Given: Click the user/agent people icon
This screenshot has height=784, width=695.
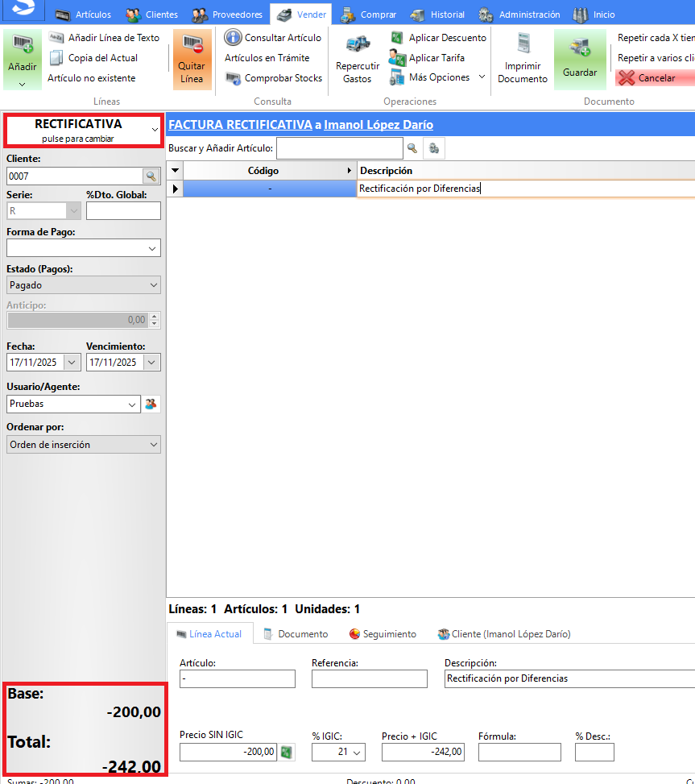Looking at the screenshot, I should coord(151,404).
